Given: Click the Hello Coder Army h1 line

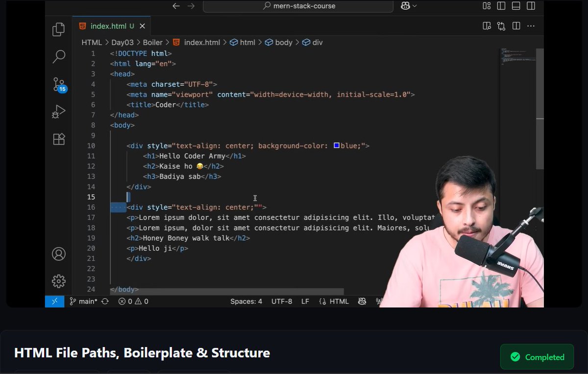Looking at the screenshot, I should pyautogui.click(x=195, y=156).
